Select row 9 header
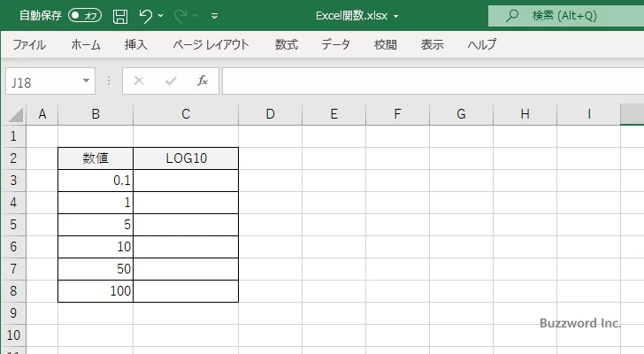Image resolution: width=644 pixels, height=354 pixels. tap(13, 313)
